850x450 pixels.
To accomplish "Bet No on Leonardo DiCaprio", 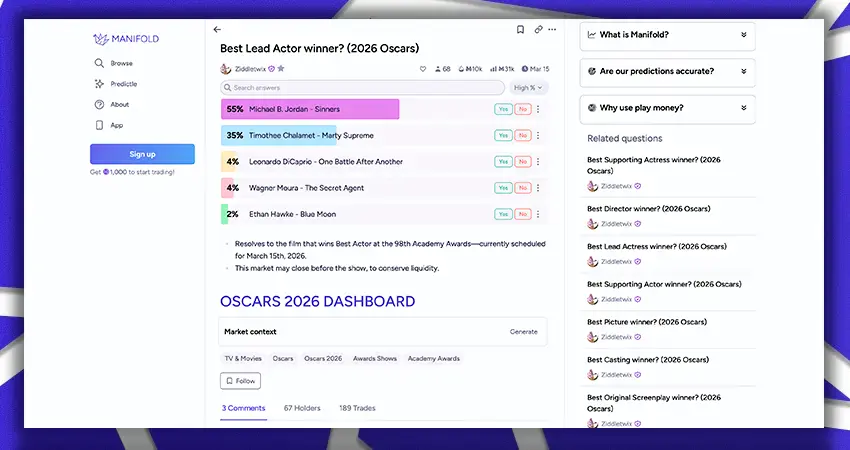I will tap(523, 162).
